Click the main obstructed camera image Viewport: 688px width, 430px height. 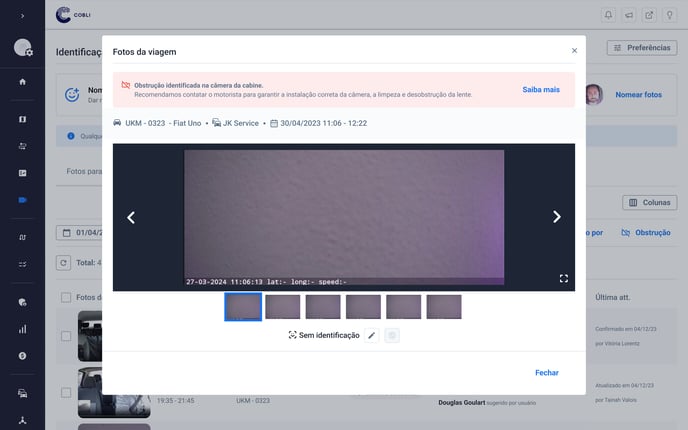(x=344, y=218)
